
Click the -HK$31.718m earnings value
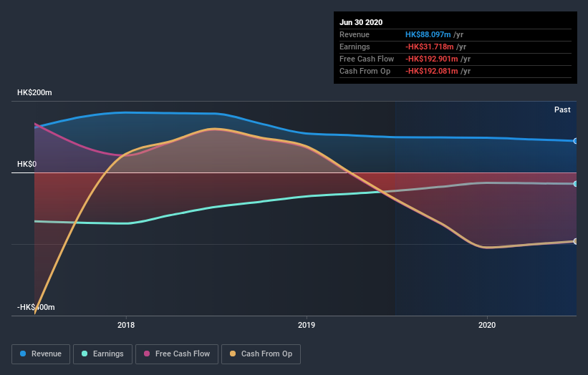(430, 47)
